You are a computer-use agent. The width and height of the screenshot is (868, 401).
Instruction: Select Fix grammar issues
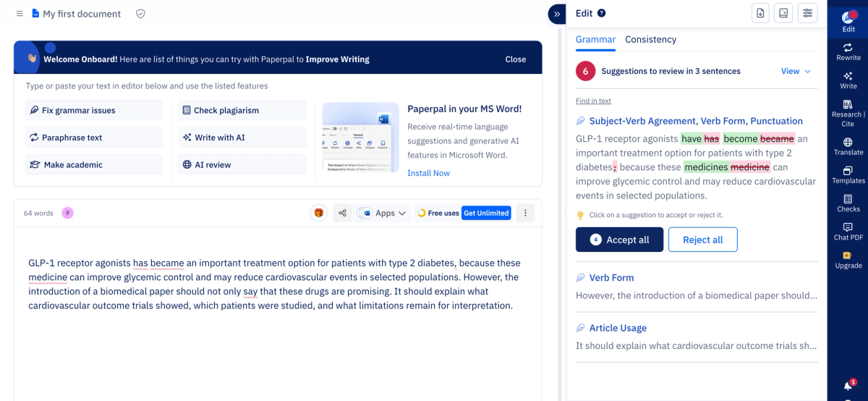click(x=94, y=110)
